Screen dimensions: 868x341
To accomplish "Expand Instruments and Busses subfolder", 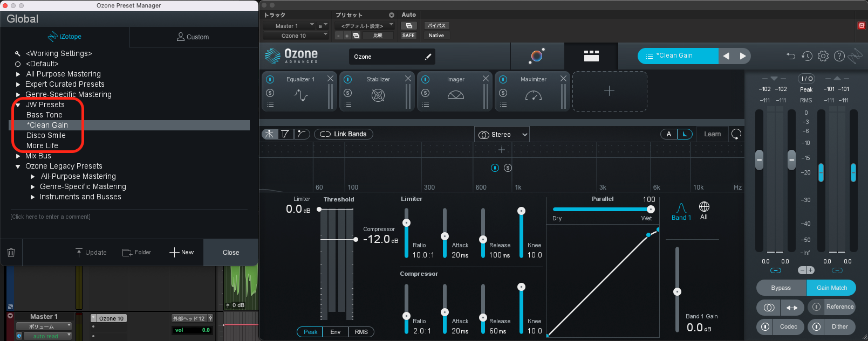I will pyautogui.click(x=33, y=197).
